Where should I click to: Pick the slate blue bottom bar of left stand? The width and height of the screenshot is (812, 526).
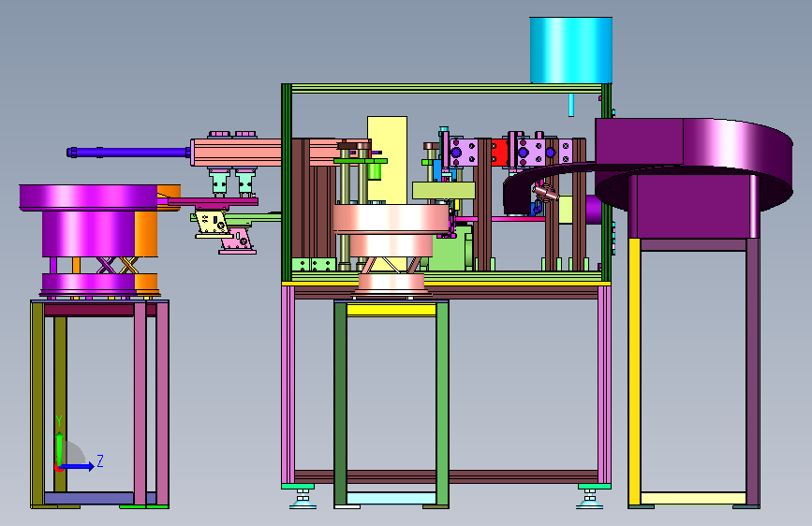[89, 498]
